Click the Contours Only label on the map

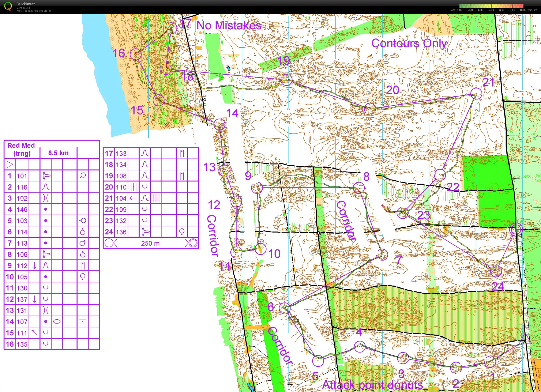pyautogui.click(x=409, y=43)
